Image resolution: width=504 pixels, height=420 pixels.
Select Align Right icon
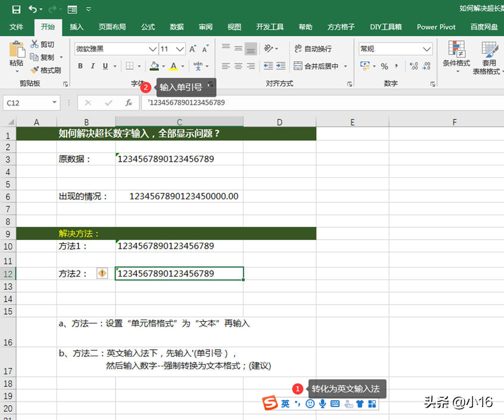251,66
